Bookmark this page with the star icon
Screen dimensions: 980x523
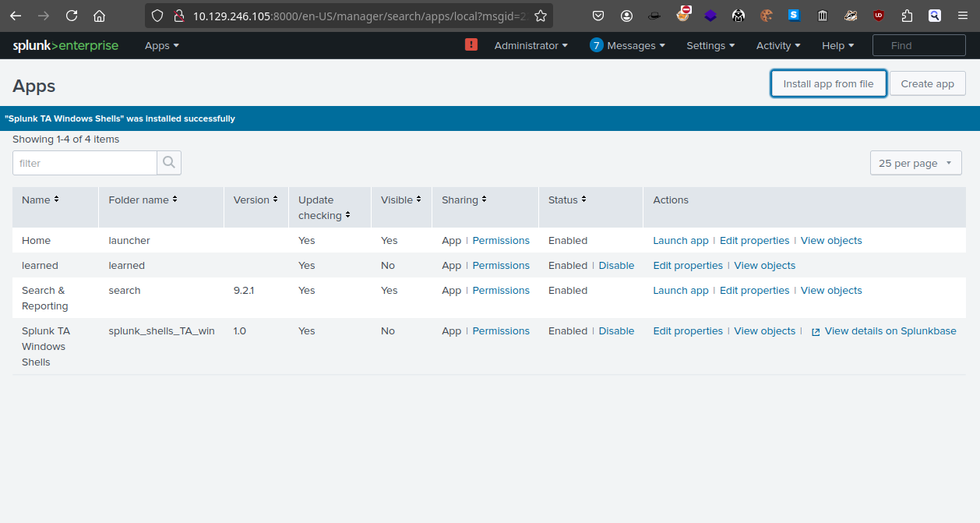point(541,16)
